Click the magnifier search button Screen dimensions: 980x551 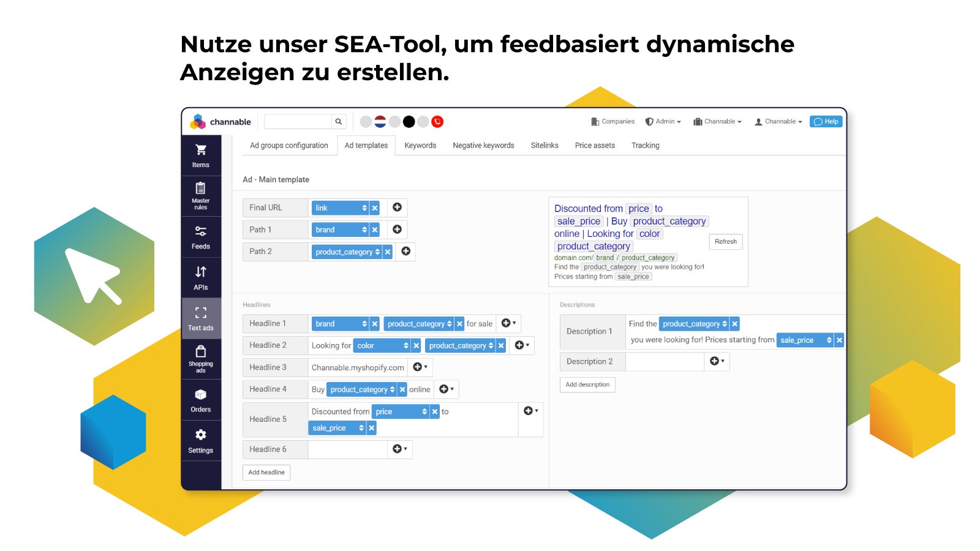[338, 122]
